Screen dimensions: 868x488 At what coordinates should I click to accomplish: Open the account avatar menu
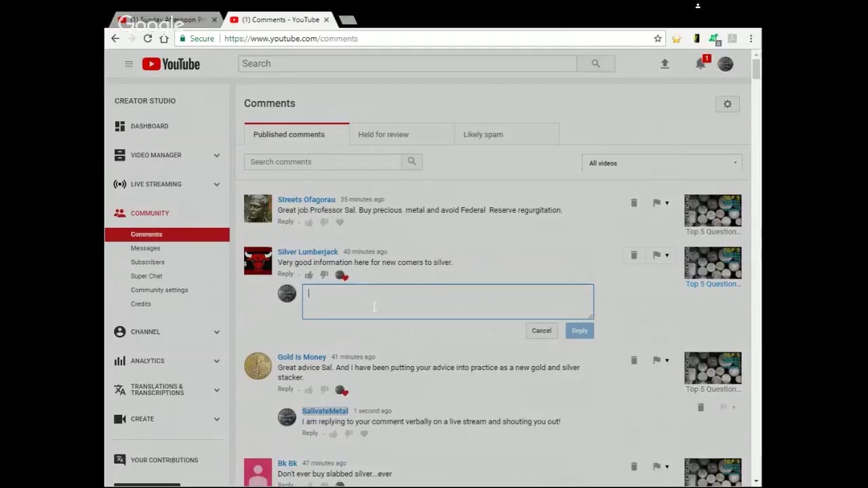pos(726,64)
